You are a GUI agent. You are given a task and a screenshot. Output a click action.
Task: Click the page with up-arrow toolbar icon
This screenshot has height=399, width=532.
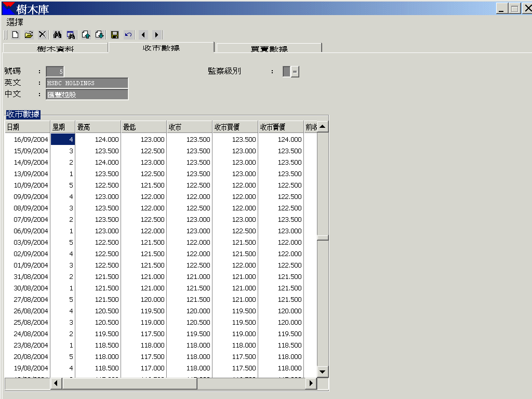coord(86,35)
